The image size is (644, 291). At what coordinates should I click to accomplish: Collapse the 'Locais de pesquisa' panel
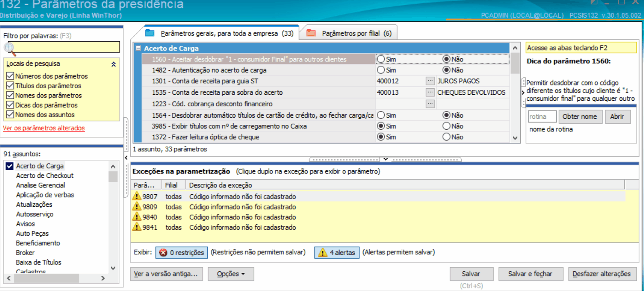coord(114,64)
